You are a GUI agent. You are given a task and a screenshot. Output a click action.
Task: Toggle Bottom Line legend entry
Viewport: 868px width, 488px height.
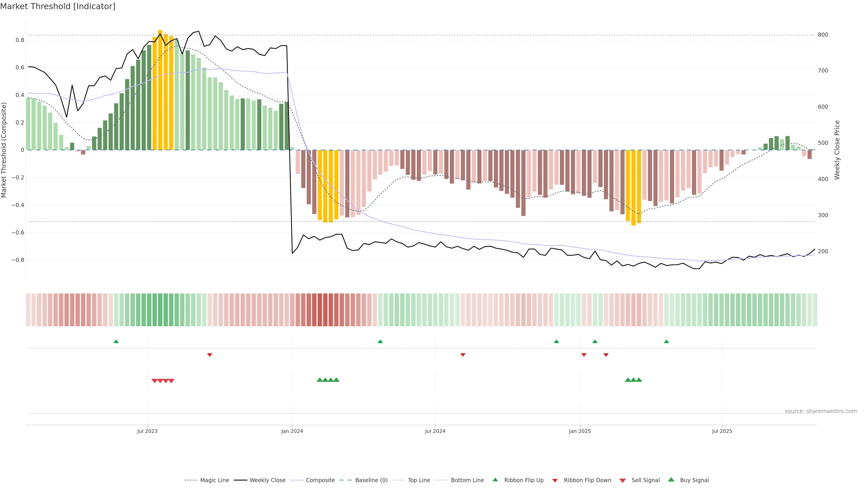coord(467,480)
